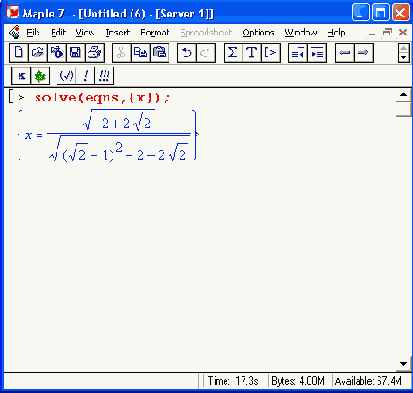Image resolution: width=413 pixels, height=393 pixels.
Task: Execute current expression with single exclamation icon
Action: tap(86, 76)
